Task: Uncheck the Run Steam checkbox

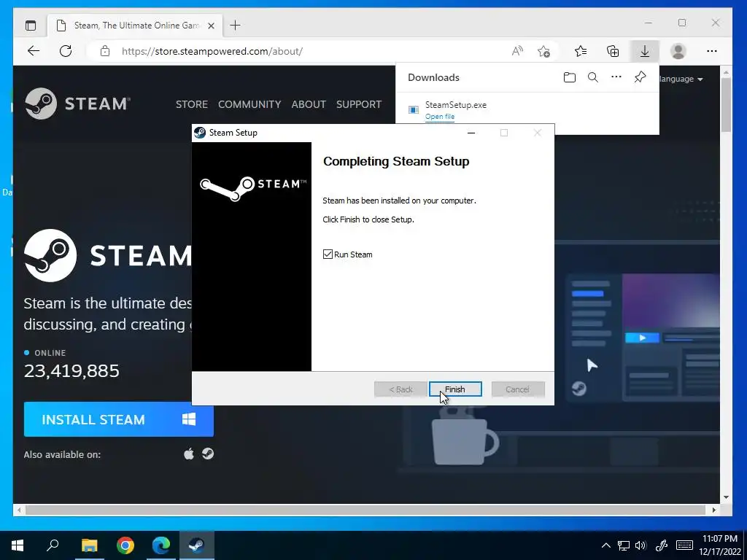Action: point(328,254)
